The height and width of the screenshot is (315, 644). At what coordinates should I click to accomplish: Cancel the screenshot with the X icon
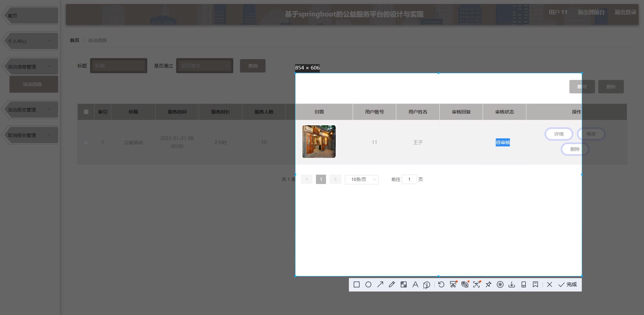click(550, 284)
